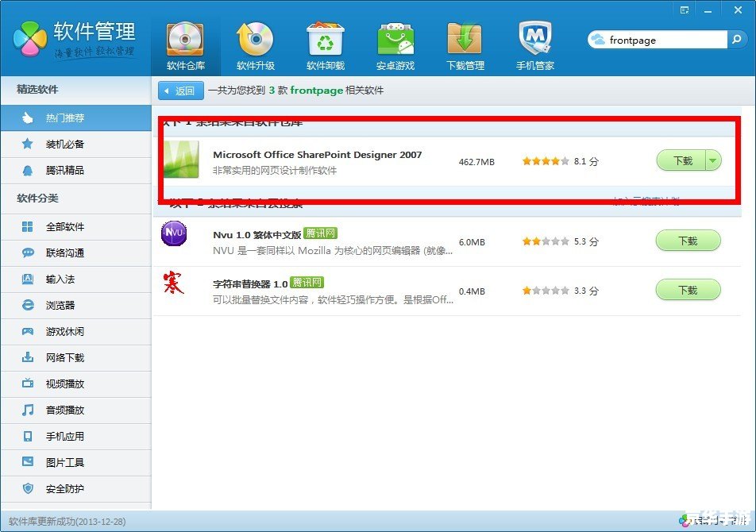Open the title bar menu icon
This screenshot has height=532, width=756.
pyautogui.click(x=685, y=10)
